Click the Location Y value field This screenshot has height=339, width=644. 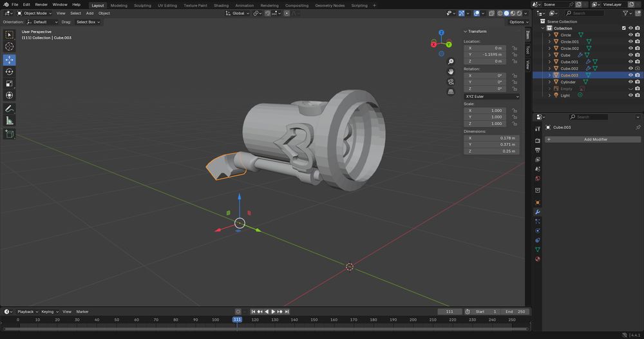click(x=485, y=55)
